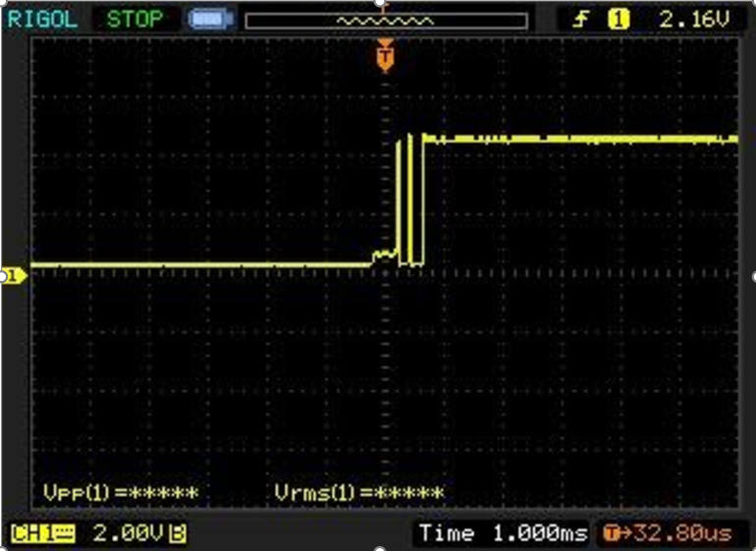Click the flat low-level trace before the trigger
Screen dimensions: 756x551
(196, 265)
